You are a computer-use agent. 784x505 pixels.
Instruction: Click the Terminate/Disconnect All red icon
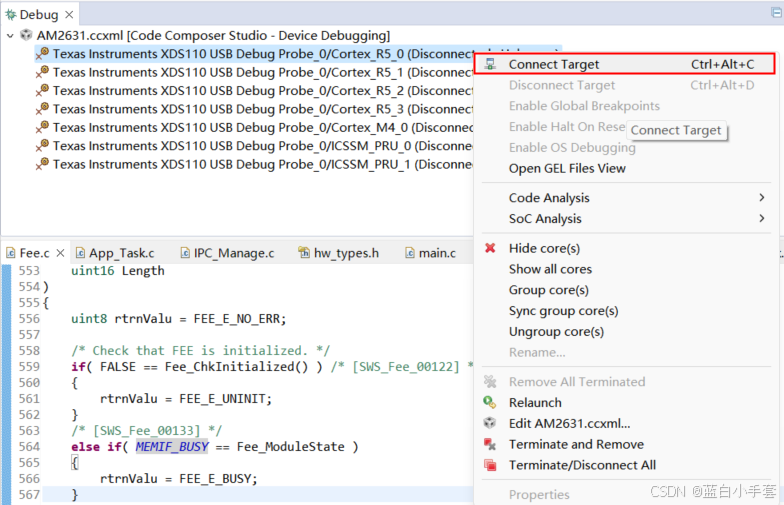coord(490,465)
